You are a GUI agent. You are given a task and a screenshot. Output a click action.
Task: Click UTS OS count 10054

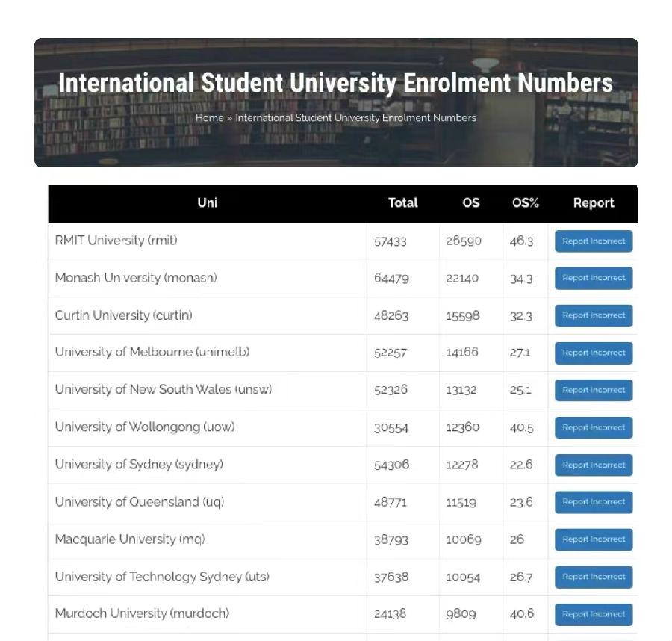tap(463, 577)
